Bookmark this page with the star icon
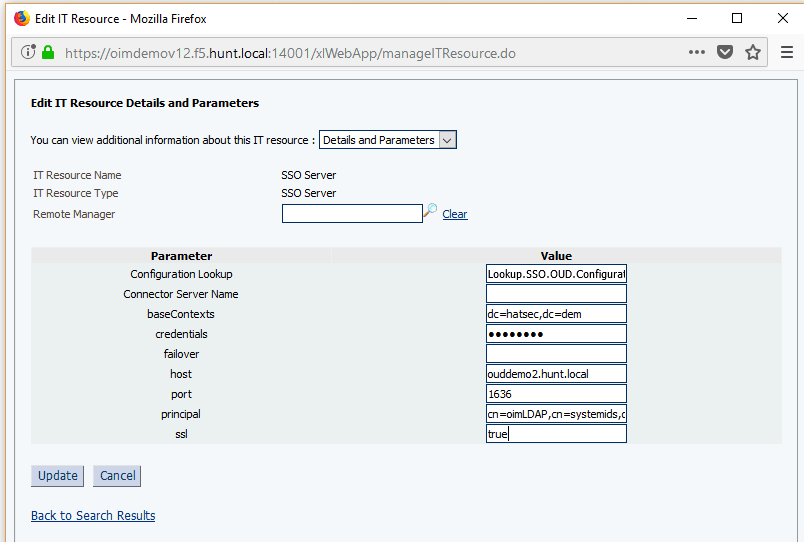Image resolution: width=804 pixels, height=542 pixels. [x=753, y=53]
